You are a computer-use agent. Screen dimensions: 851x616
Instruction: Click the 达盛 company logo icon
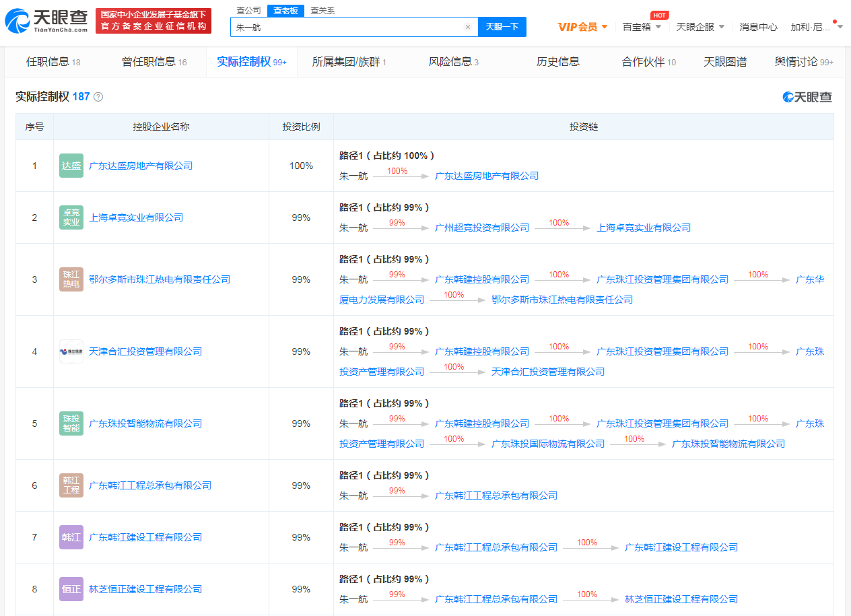click(71, 166)
